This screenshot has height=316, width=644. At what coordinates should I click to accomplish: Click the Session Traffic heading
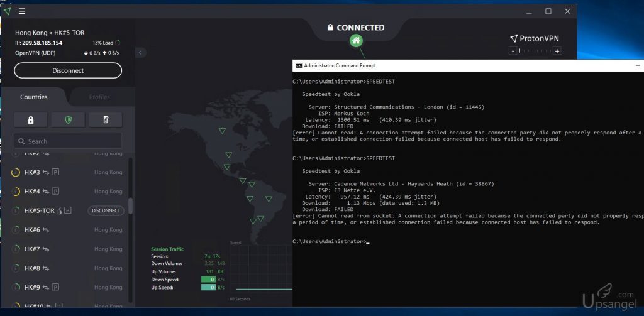(x=167, y=249)
